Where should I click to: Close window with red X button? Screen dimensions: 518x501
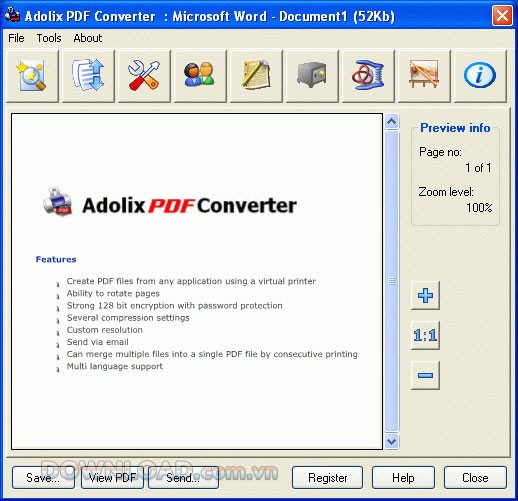[502, 16]
